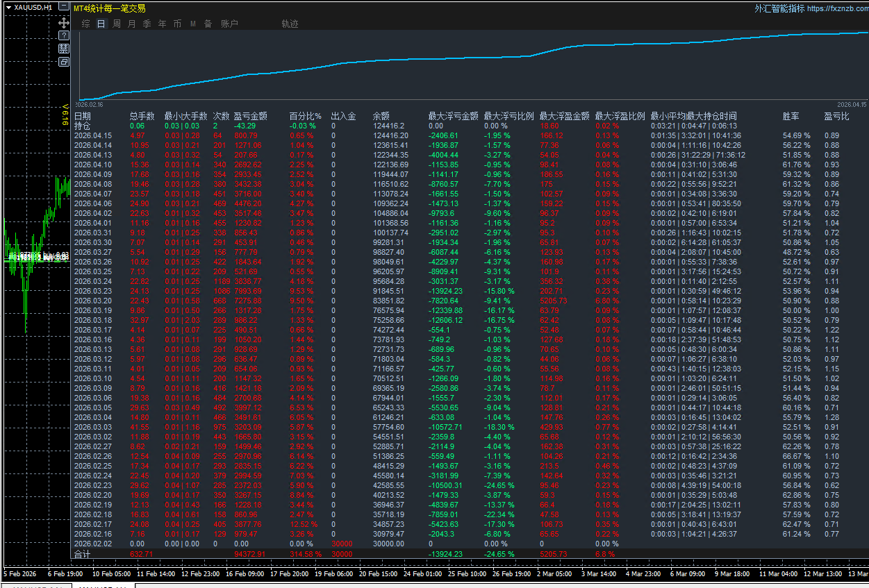Click the 盈亏金额 column header

click(x=250, y=116)
